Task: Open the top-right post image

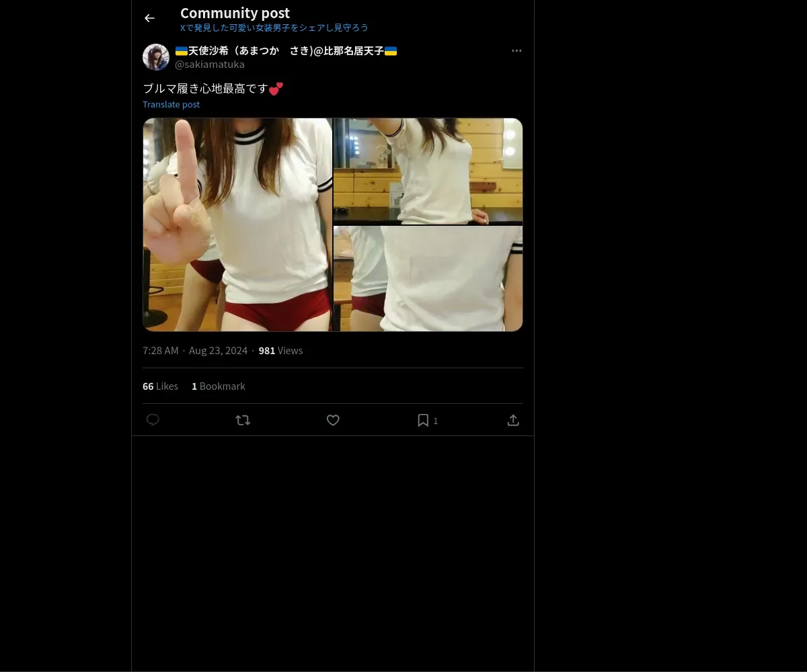Action: point(428,171)
